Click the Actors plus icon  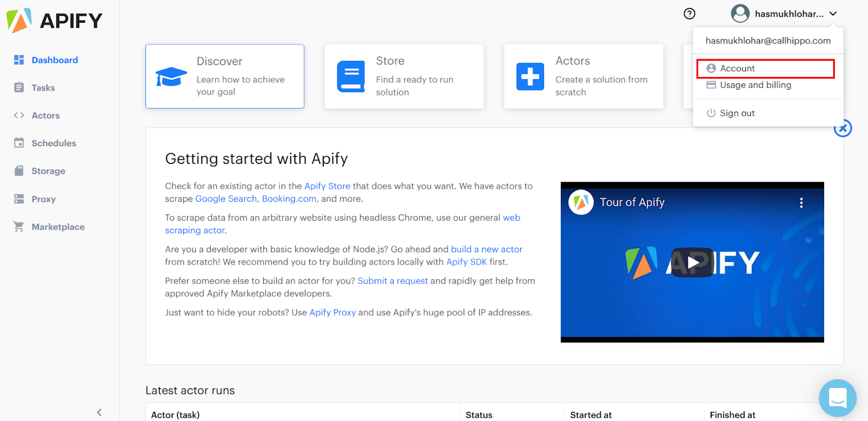pyautogui.click(x=530, y=76)
